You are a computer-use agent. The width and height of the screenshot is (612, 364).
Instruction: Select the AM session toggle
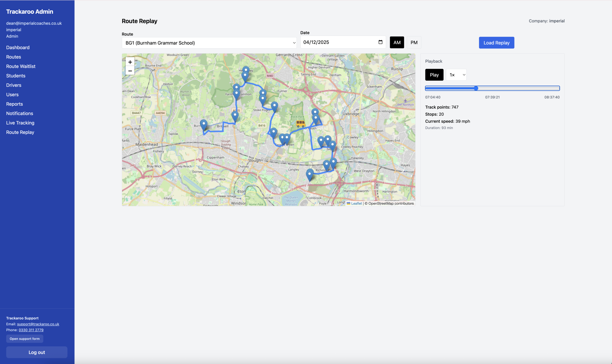pos(397,43)
